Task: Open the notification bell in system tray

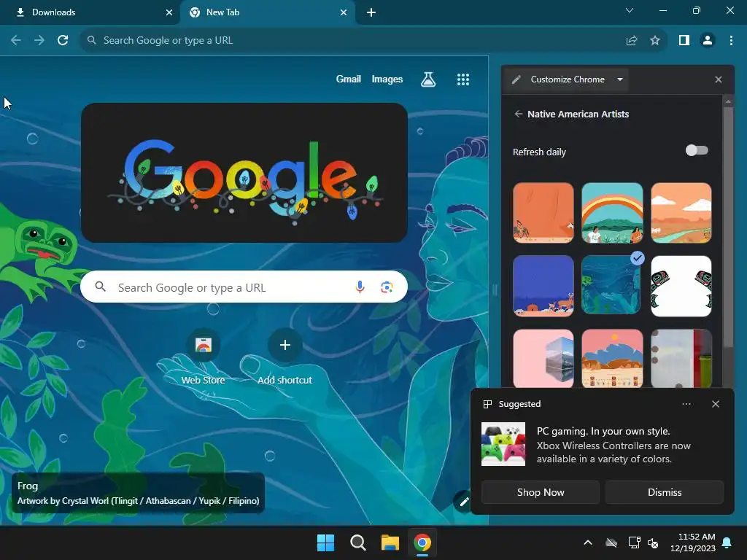Action: (727, 542)
